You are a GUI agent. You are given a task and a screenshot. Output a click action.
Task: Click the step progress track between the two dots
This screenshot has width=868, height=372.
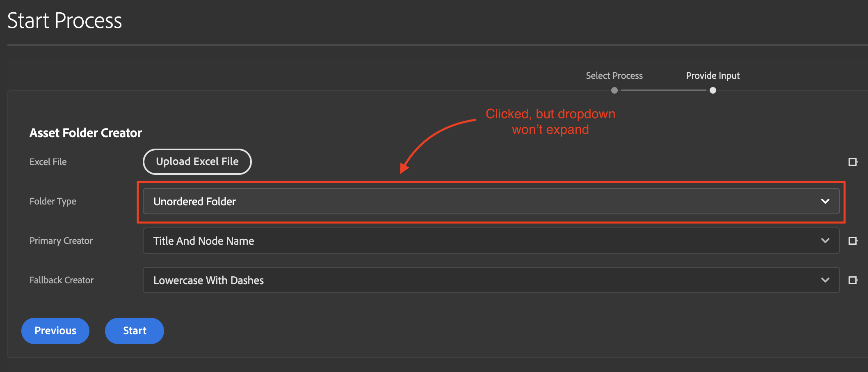(663, 90)
